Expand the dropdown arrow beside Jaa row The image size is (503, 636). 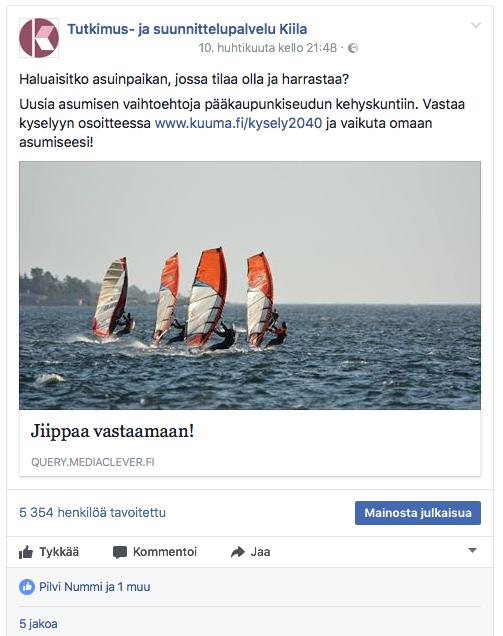pyautogui.click(x=472, y=550)
